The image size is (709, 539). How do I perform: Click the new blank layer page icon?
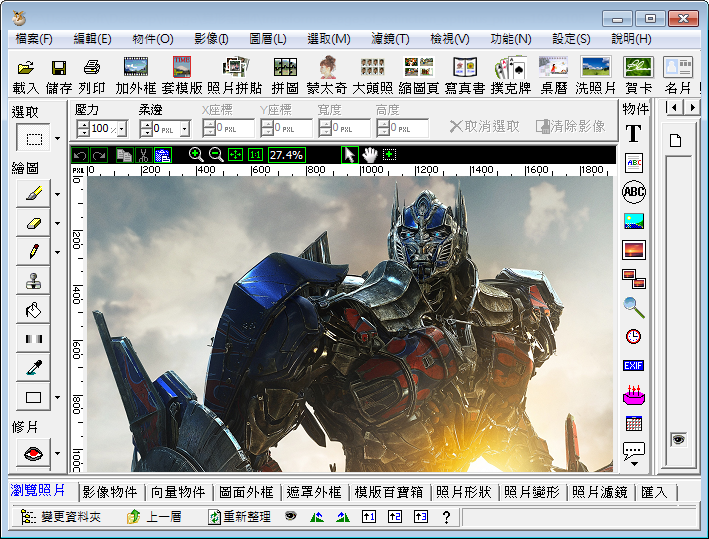(x=676, y=141)
